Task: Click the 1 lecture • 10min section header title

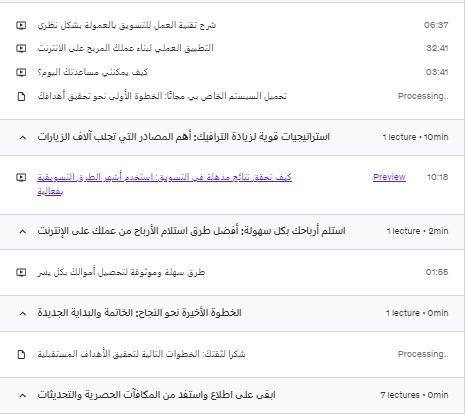Action: [x=183, y=137]
